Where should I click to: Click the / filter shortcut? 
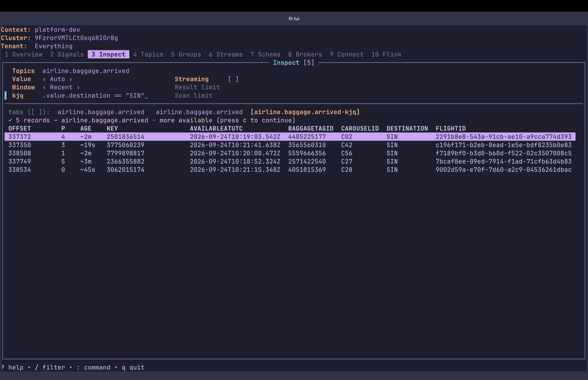[x=50, y=368]
